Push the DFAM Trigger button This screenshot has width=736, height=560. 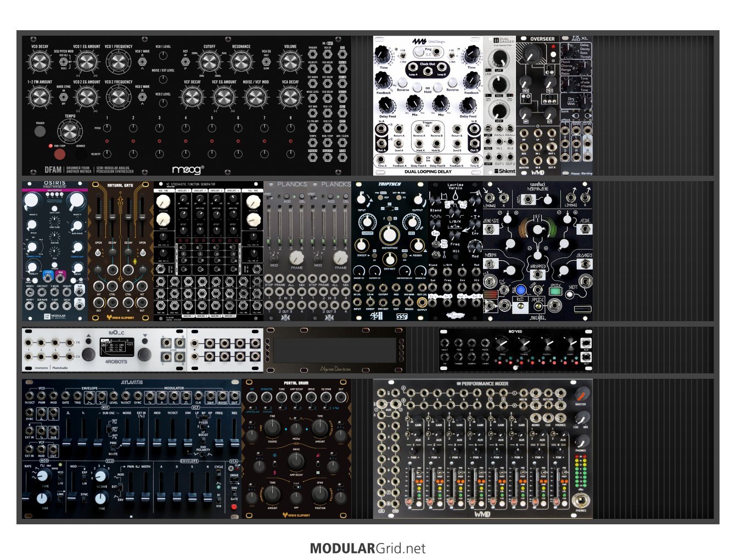click(40, 131)
